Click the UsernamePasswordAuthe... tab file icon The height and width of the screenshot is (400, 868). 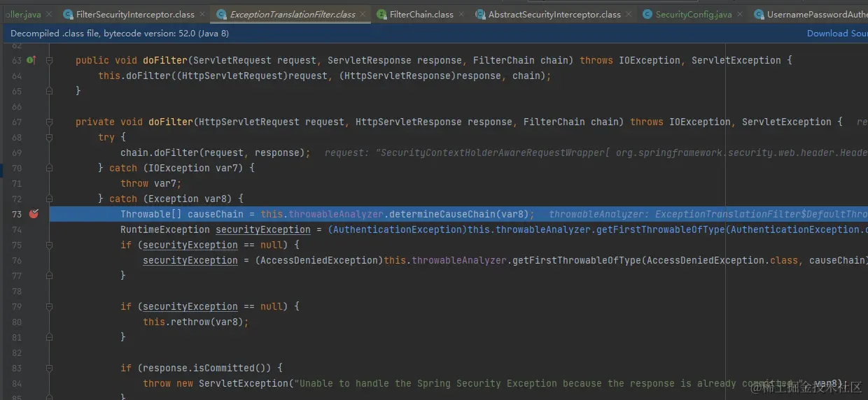coord(759,14)
